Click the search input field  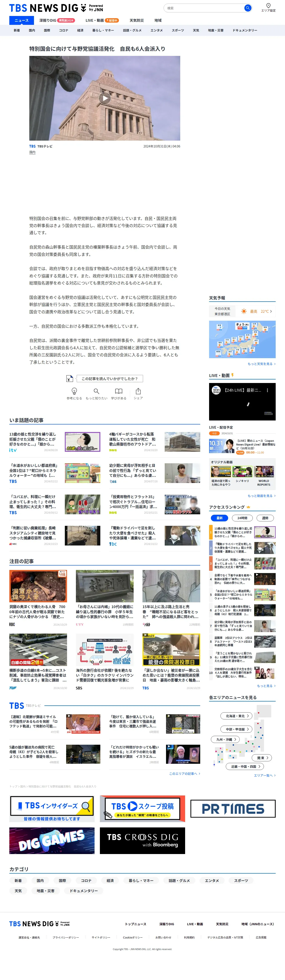pyautogui.click(x=204, y=8)
